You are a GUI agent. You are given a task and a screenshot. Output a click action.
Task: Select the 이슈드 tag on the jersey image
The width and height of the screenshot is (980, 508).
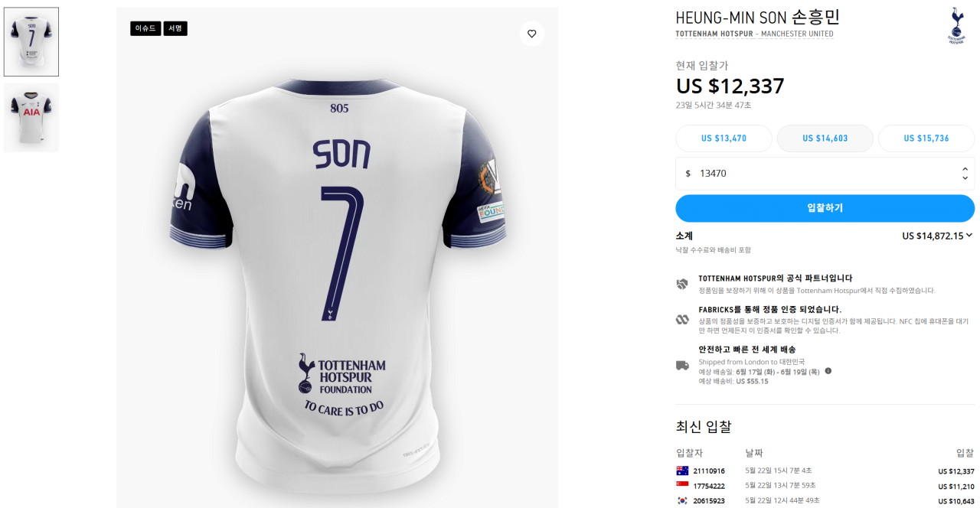click(145, 28)
